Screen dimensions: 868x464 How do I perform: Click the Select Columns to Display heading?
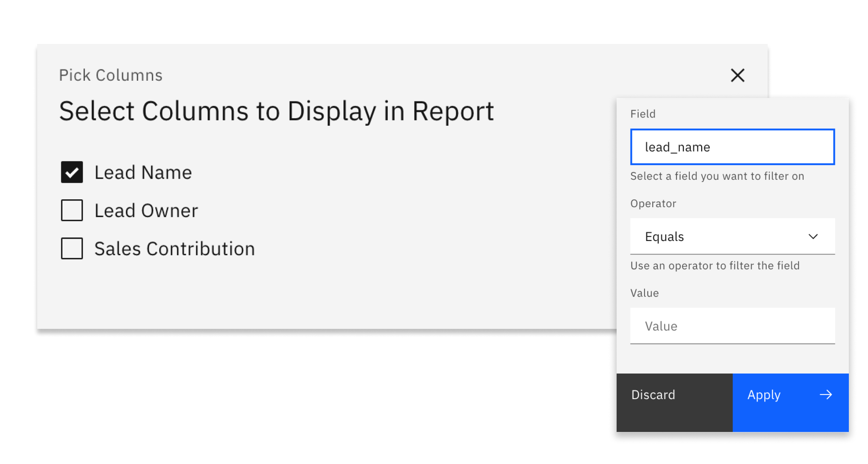[276, 111]
